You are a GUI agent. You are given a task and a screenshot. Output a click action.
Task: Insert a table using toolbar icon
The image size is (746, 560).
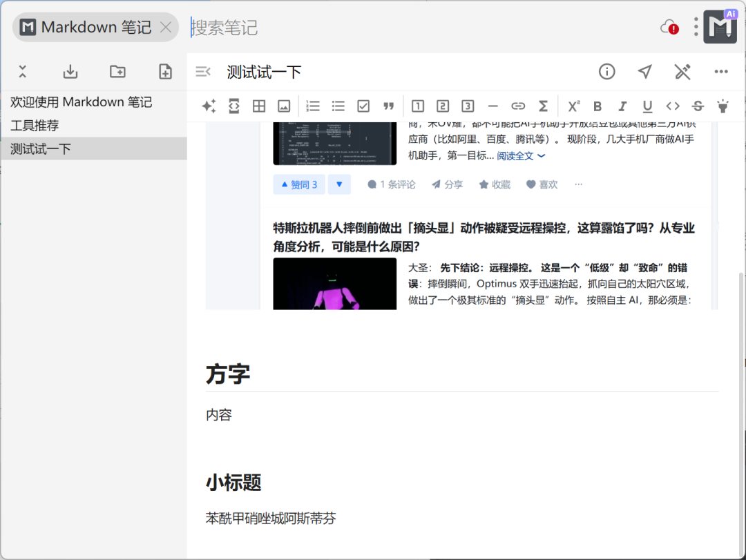tap(259, 106)
